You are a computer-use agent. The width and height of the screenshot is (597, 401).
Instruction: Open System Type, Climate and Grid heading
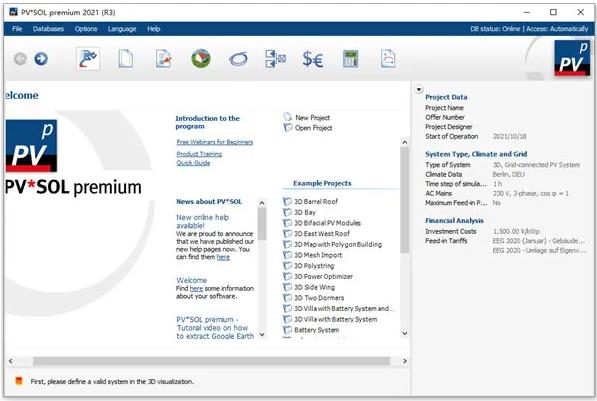[476, 154]
